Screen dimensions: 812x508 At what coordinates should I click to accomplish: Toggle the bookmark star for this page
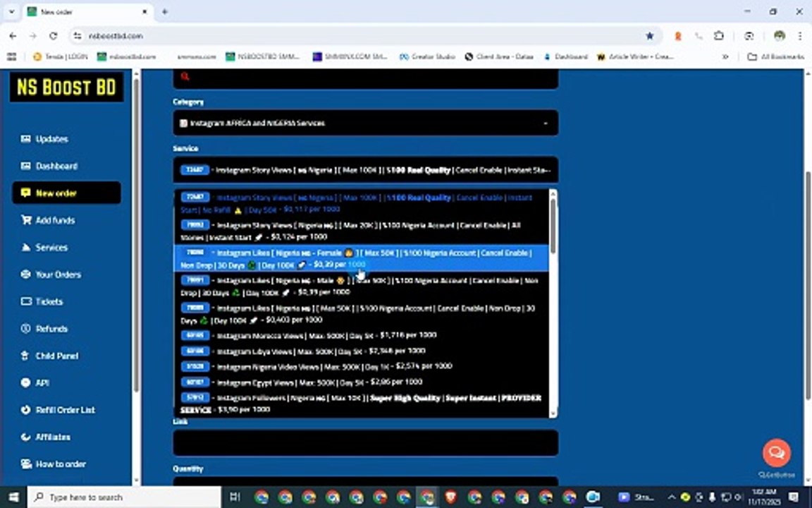tap(649, 36)
